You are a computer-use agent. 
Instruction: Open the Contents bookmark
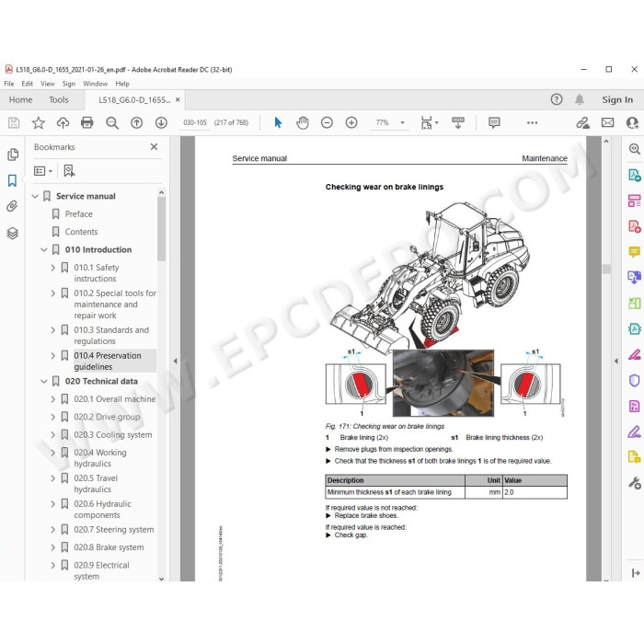coord(81,232)
